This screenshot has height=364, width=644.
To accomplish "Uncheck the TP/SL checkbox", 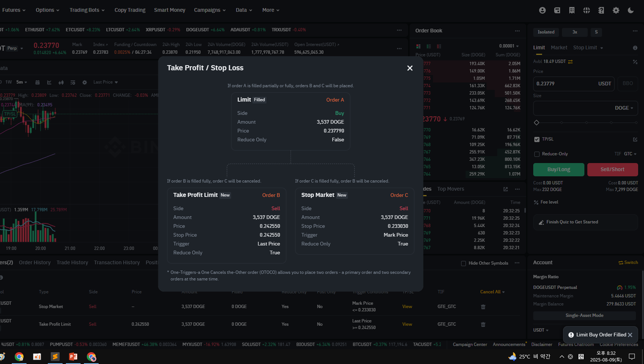I will point(537,139).
